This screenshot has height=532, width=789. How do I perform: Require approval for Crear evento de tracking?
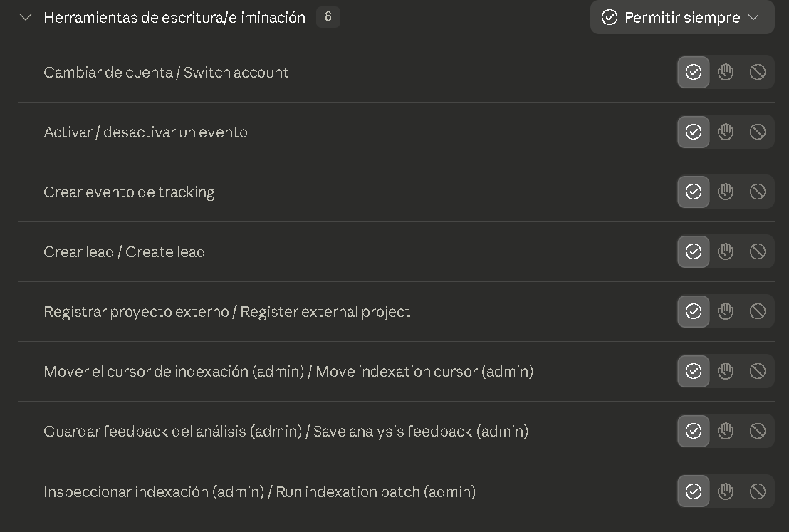(x=725, y=192)
